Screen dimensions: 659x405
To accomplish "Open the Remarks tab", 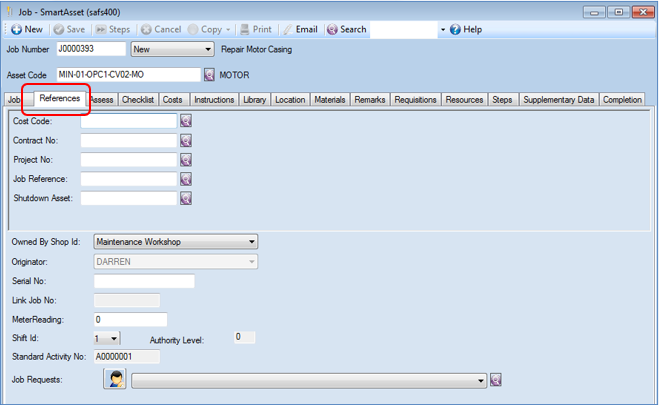I will click(x=369, y=100).
